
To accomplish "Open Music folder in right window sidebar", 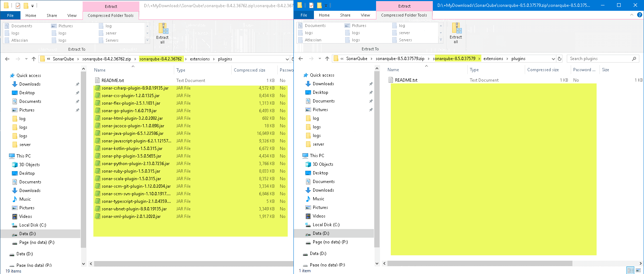I will click(318, 199).
